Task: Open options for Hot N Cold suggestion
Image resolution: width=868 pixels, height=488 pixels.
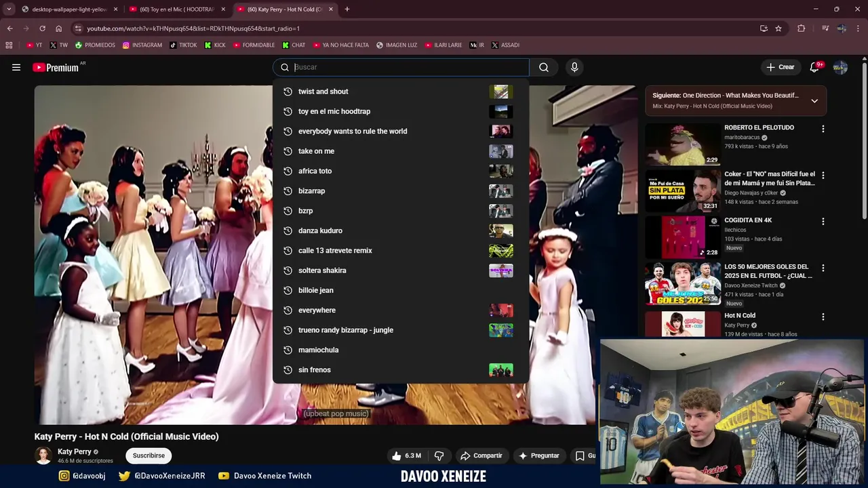Action: pos(823,317)
